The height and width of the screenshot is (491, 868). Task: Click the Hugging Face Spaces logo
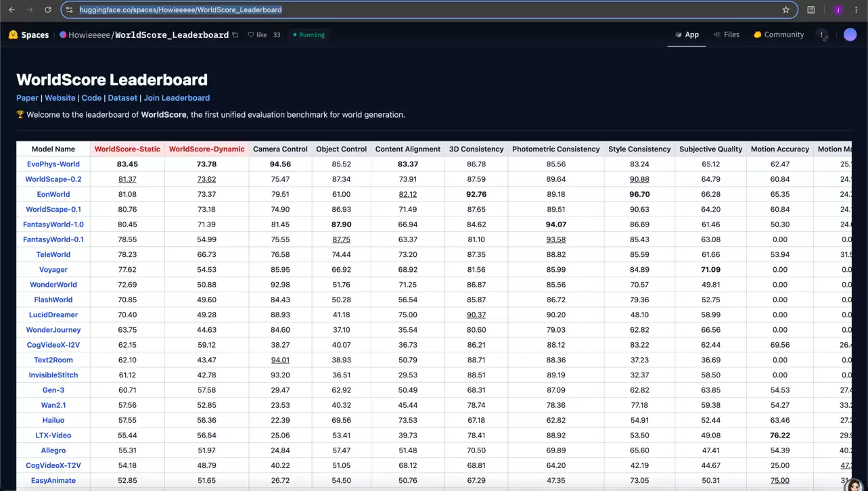(x=28, y=34)
